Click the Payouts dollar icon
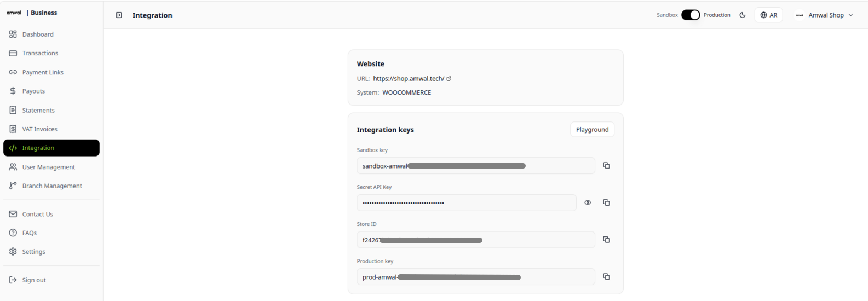868x301 pixels. pyautogui.click(x=13, y=91)
